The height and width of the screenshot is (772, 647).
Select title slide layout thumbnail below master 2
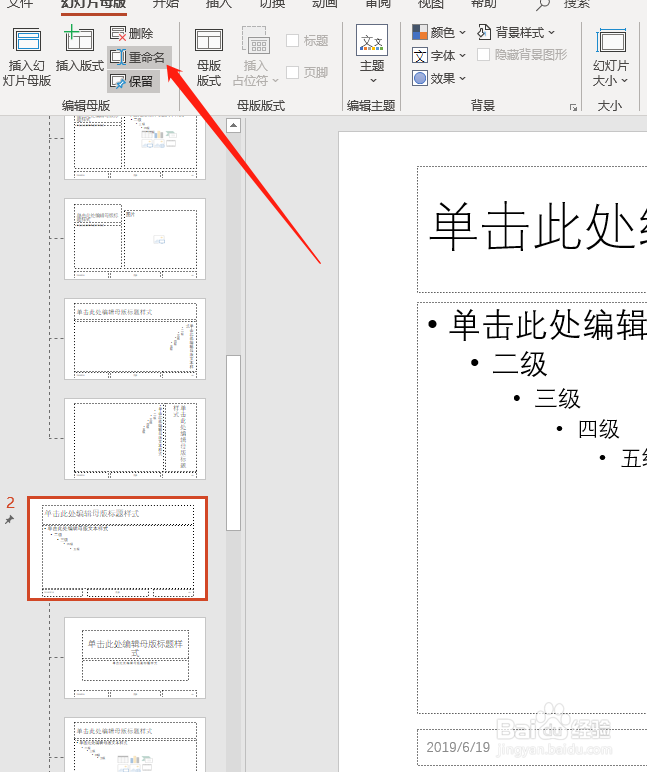(x=135, y=658)
